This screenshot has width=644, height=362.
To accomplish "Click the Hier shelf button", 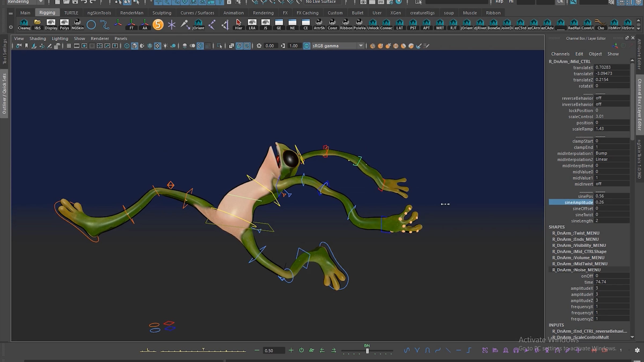I will click(238, 24).
